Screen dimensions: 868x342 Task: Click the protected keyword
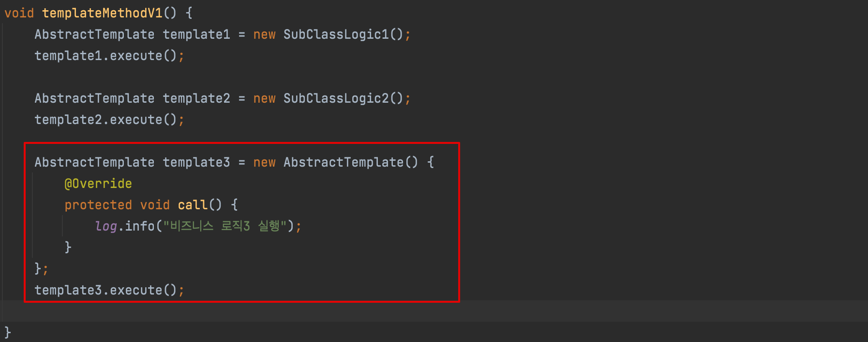coord(98,205)
